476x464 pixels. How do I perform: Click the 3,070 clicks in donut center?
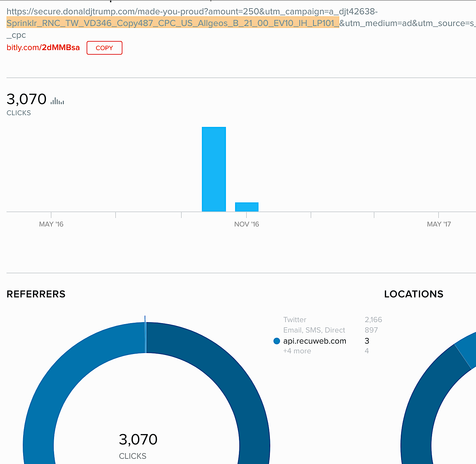click(x=138, y=440)
